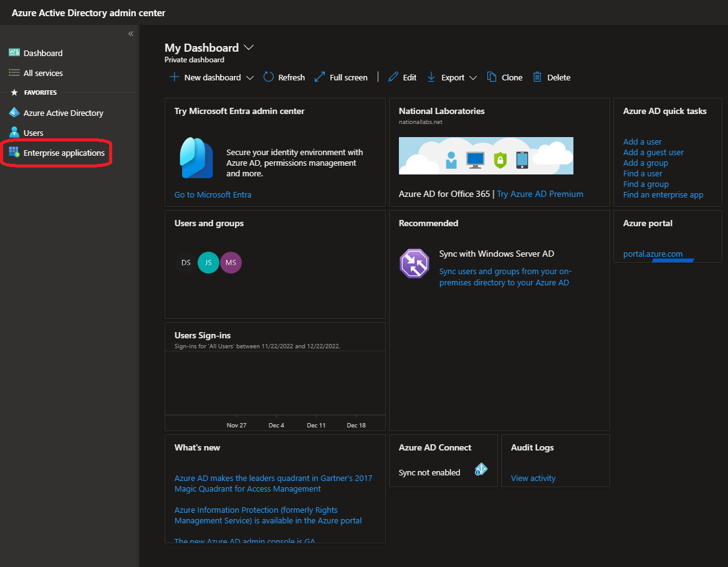This screenshot has height=567, width=728.
Task: Click Find a group quick task
Action: point(646,184)
